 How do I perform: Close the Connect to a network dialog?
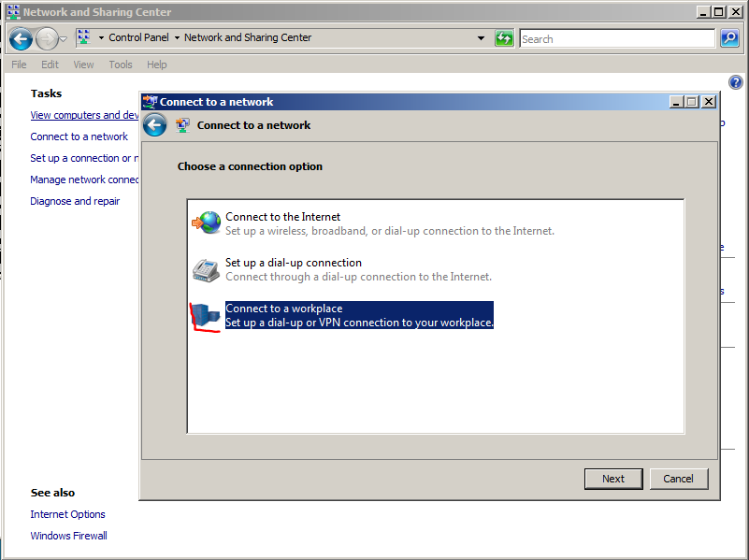tap(709, 102)
